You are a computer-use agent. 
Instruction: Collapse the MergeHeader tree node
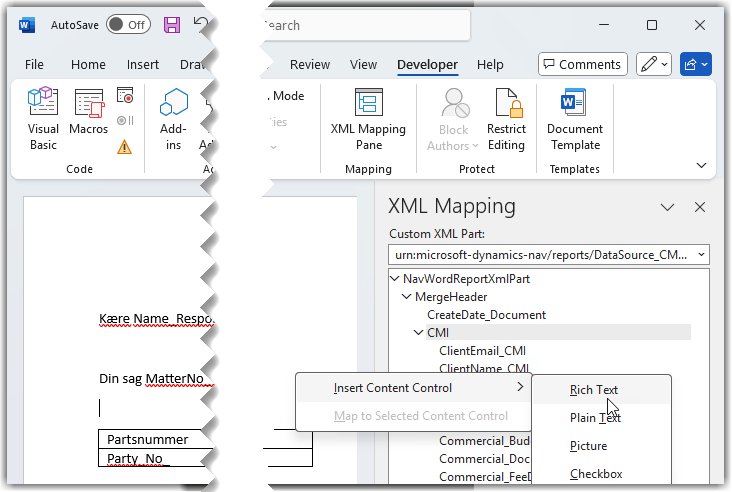pos(408,297)
